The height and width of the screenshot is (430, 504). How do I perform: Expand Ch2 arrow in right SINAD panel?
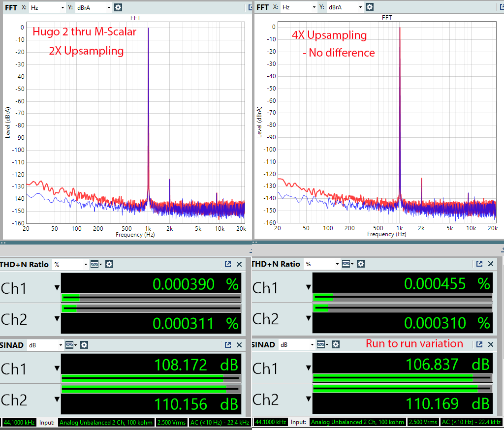tap(308, 399)
